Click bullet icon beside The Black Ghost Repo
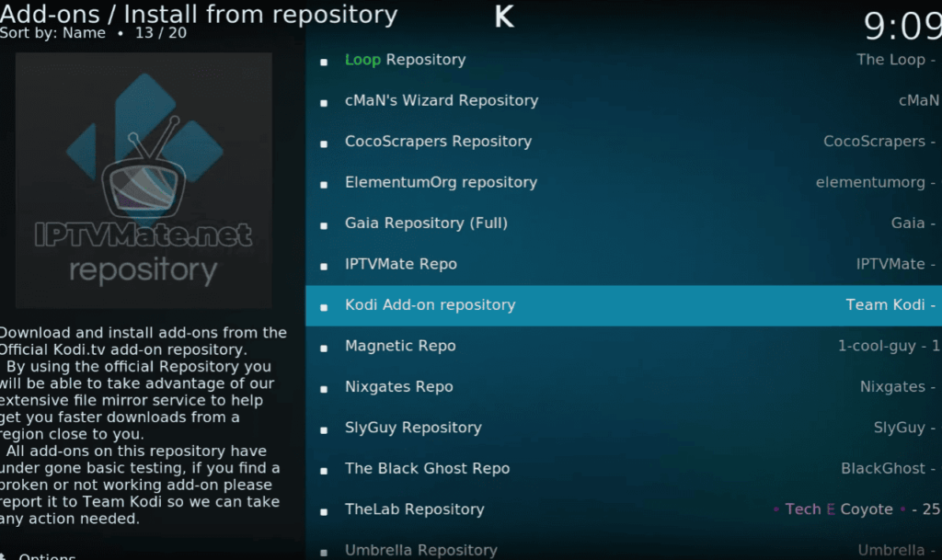Screen dimensions: 942x560 tap(324, 471)
